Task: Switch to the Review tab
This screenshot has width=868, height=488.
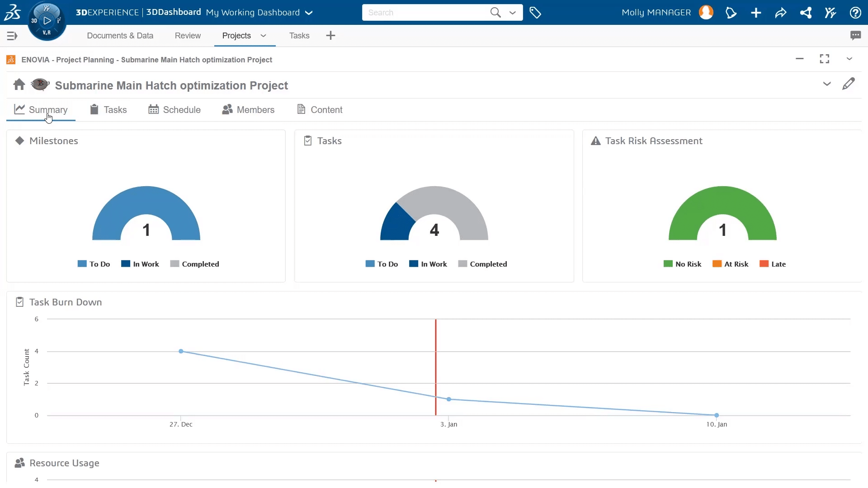Action: pos(188,36)
